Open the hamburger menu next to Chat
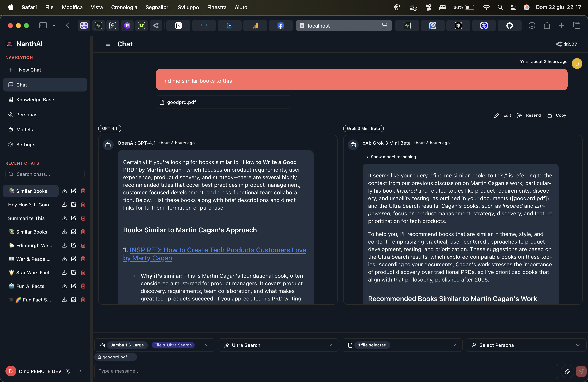This screenshot has width=588, height=382. 108,44
